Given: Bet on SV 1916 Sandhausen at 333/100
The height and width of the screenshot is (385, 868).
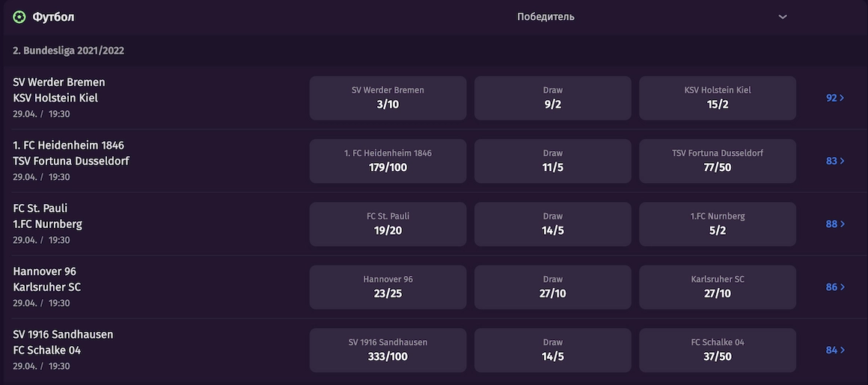Looking at the screenshot, I should tap(388, 350).
